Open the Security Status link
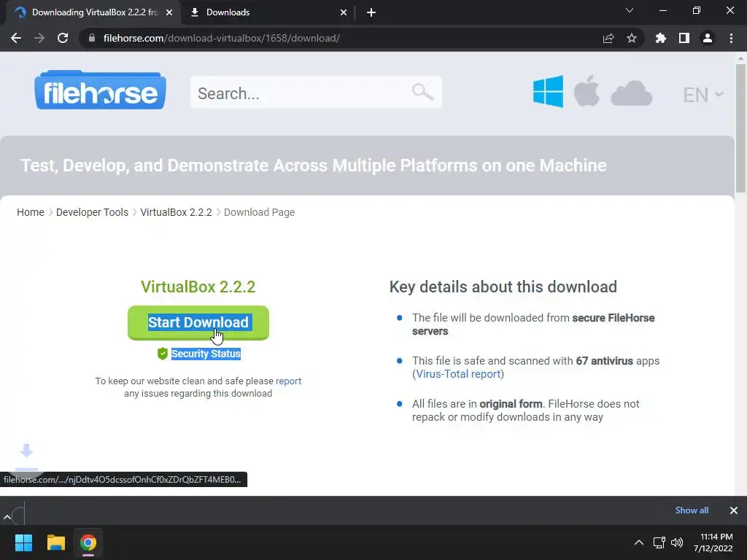 (x=206, y=354)
